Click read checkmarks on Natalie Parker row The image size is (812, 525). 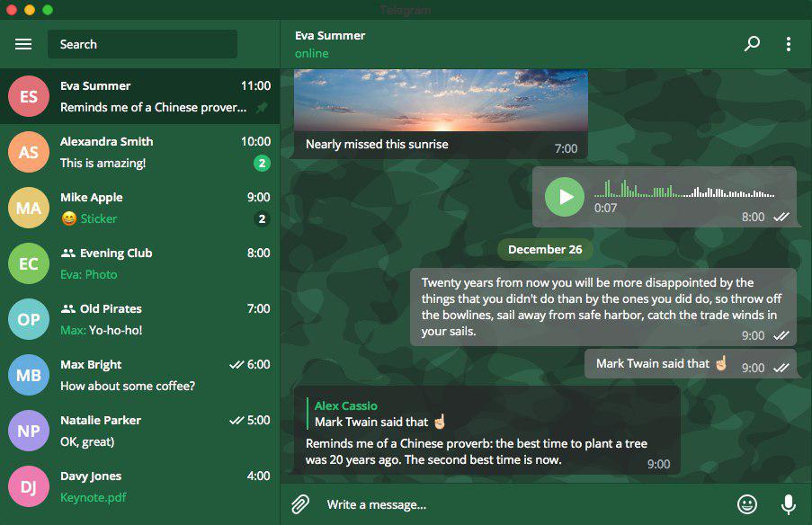[x=236, y=421]
